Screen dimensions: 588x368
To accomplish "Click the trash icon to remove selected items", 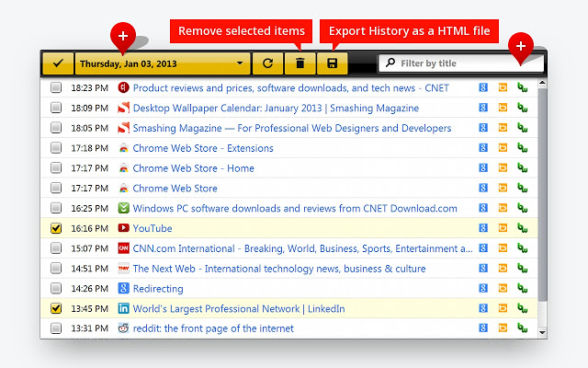I will pyautogui.click(x=300, y=63).
